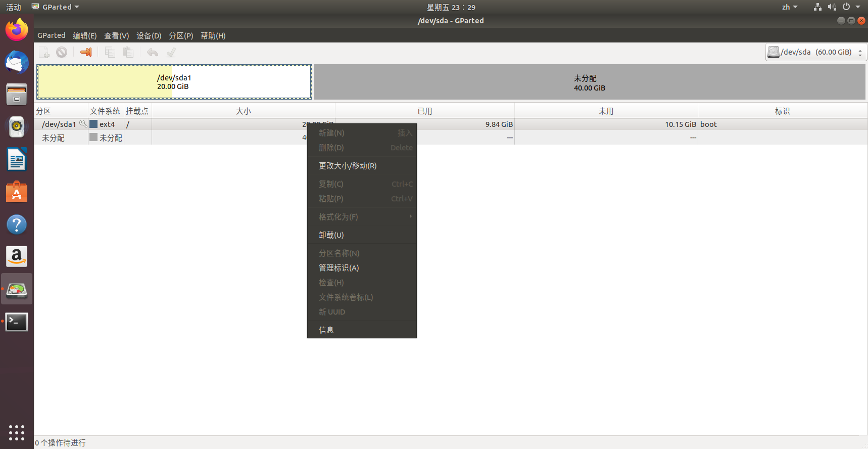This screenshot has width=868, height=449.
Task: Click the 文件系统 column header
Action: 106,111
